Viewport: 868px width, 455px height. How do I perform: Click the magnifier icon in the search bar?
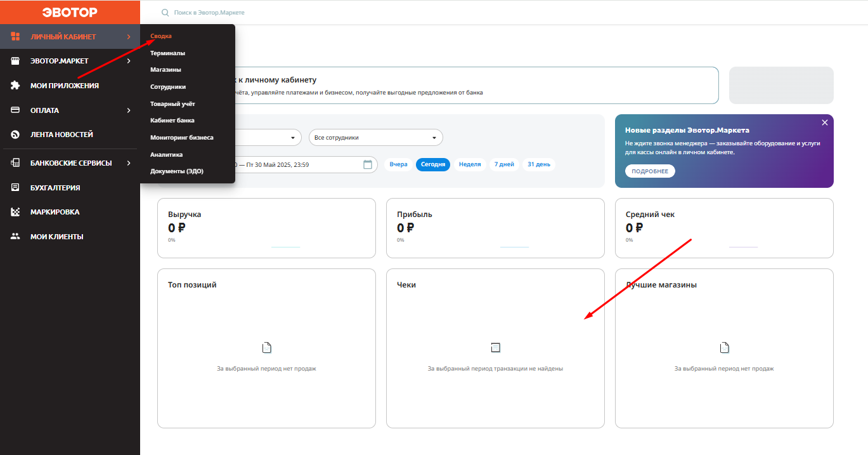pyautogui.click(x=165, y=13)
